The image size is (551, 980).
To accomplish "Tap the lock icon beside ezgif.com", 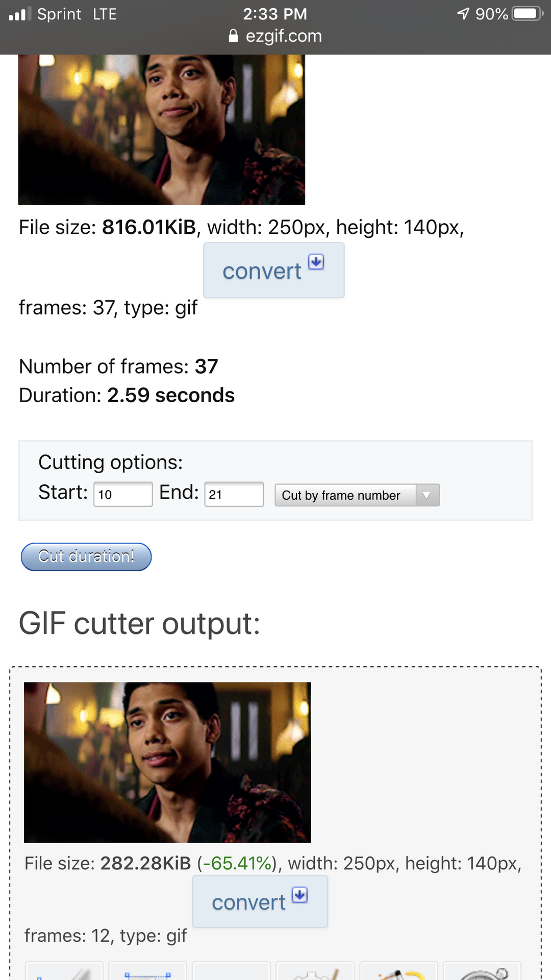I will point(233,36).
